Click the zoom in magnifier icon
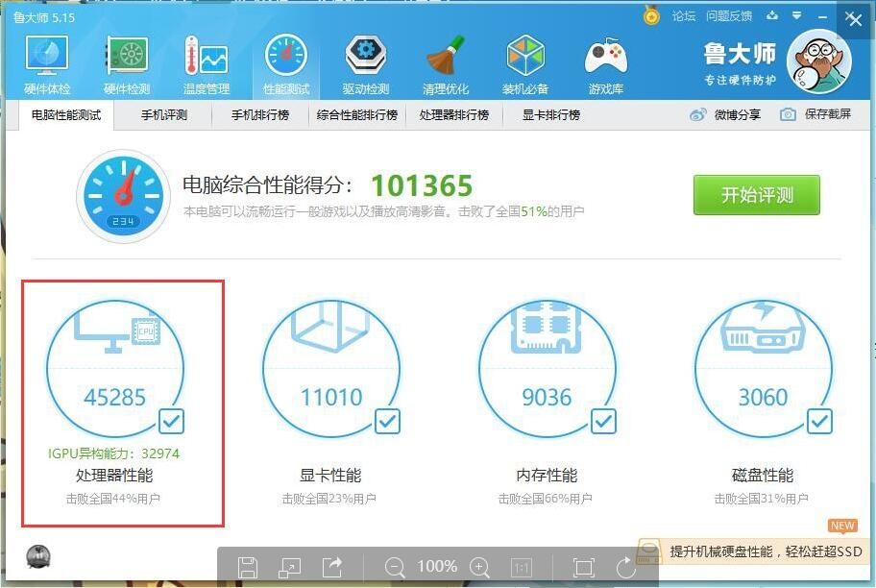The width and height of the screenshot is (876, 588). (480, 567)
